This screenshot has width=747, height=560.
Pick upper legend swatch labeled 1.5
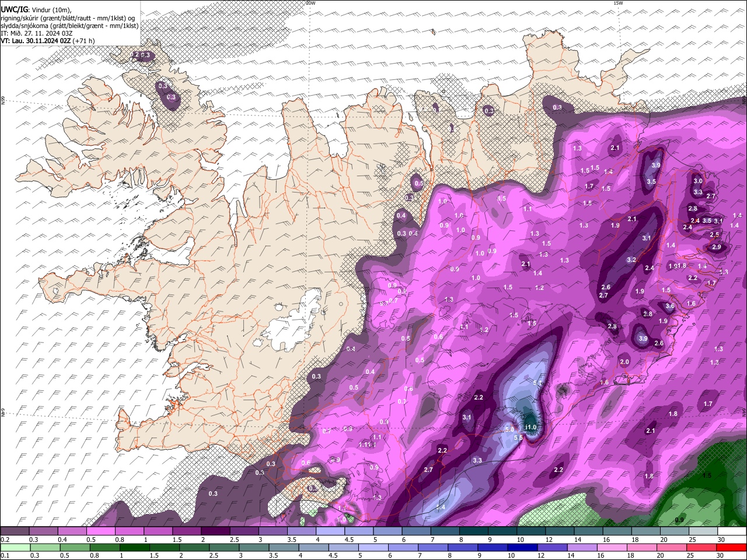coord(187,531)
